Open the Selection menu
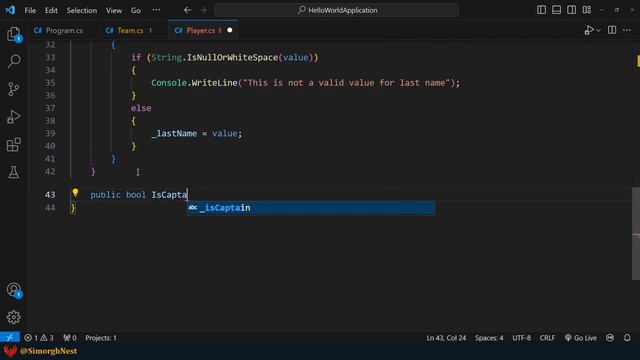Screen dimensions: 640x360 82,10
